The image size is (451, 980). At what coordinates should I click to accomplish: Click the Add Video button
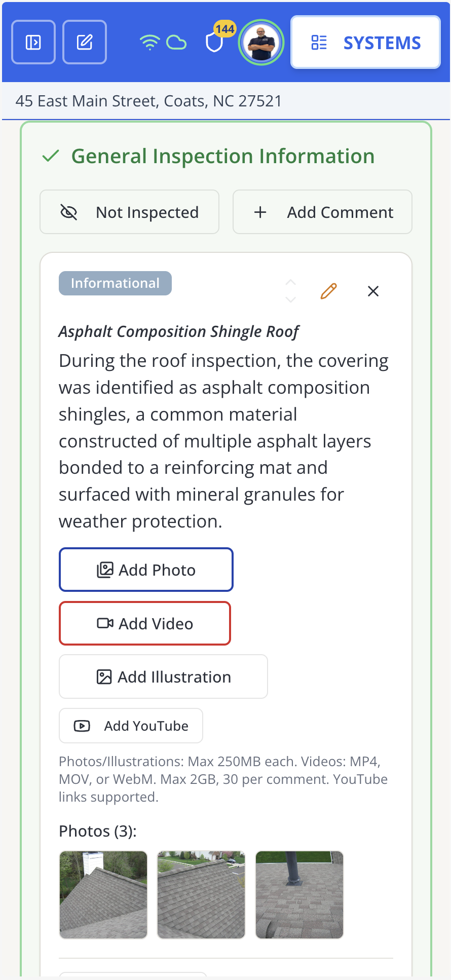point(145,623)
